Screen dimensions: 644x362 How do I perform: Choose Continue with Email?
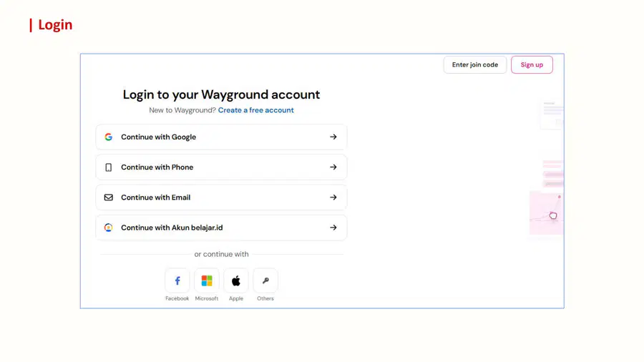tap(221, 197)
